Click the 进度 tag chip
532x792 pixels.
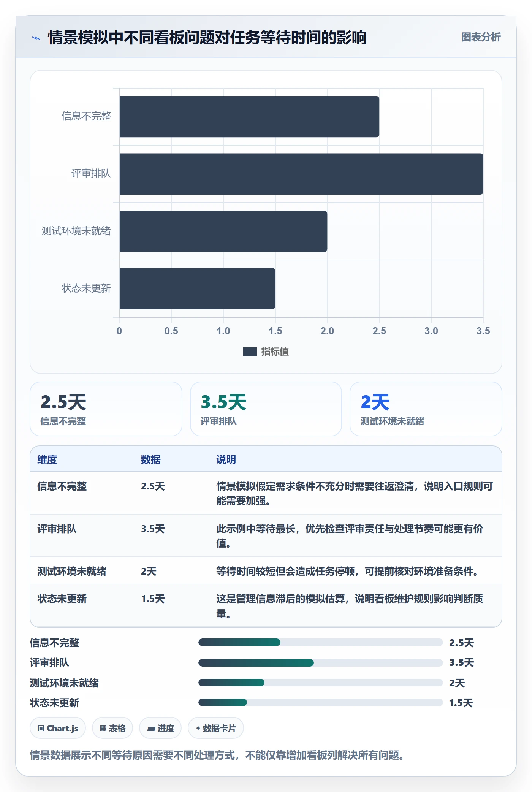coord(160,728)
